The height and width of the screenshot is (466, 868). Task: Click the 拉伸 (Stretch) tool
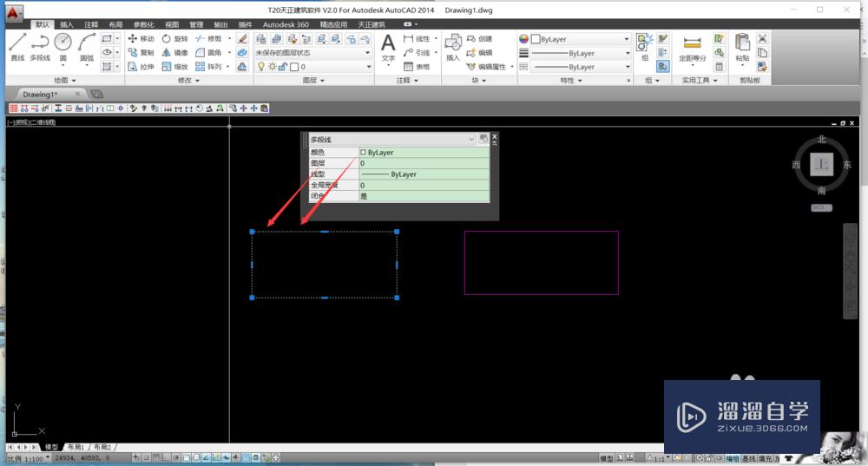[x=141, y=67]
